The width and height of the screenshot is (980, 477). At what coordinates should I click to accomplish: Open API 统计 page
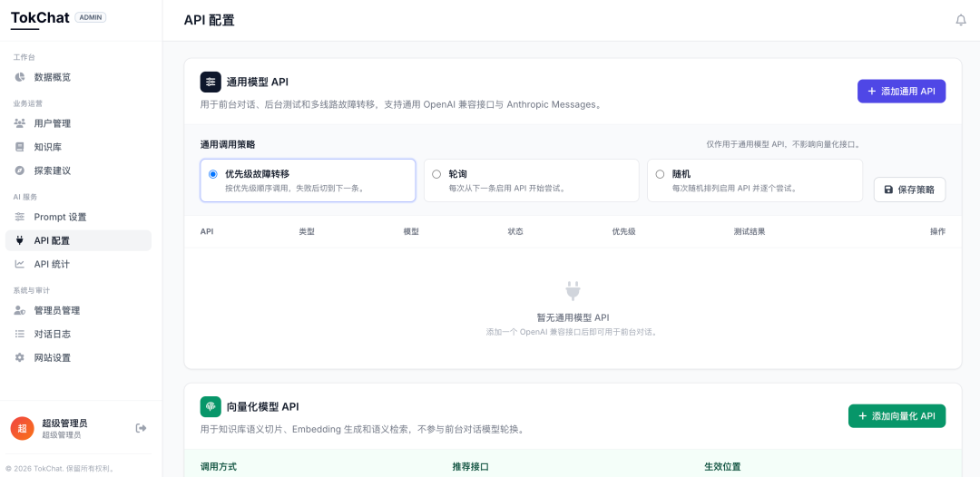[x=78, y=264]
